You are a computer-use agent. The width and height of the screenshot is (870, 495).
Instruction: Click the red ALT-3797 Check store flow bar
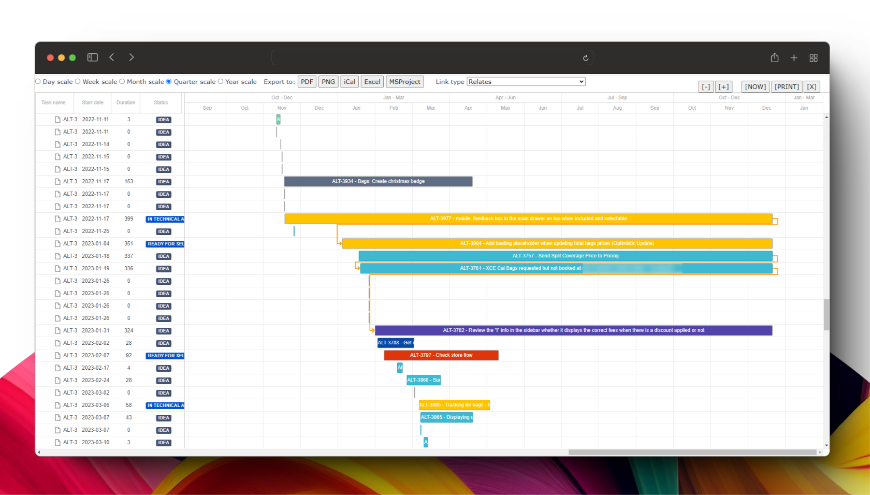pyautogui.click(x=441, y=355)
